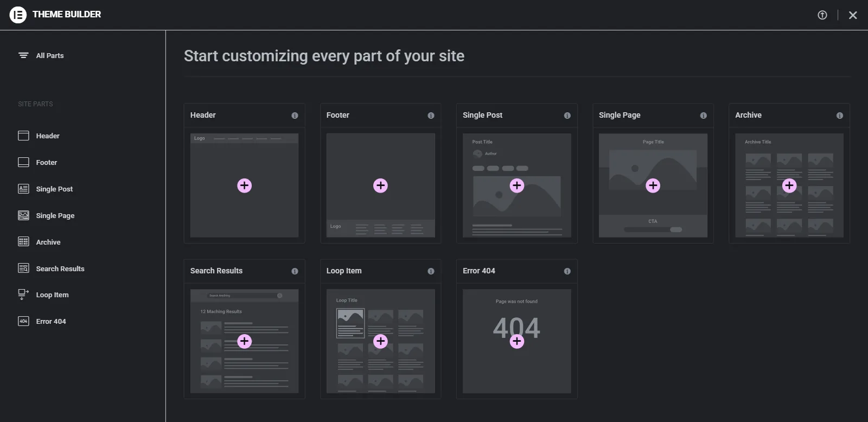Open Footer in Site Parts list
This screenshot has width=868, height=422.
[x=47, y=162]
